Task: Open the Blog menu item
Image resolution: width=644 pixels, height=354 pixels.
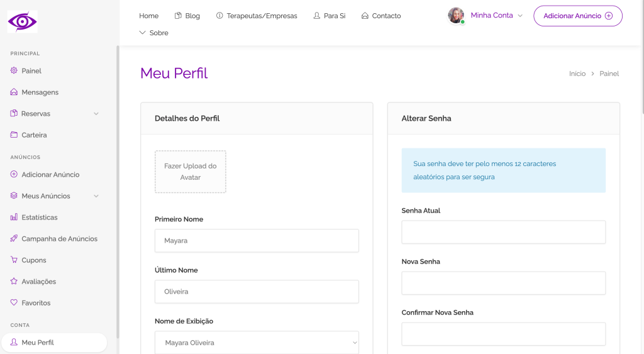Action: click(x=187, y=16)
